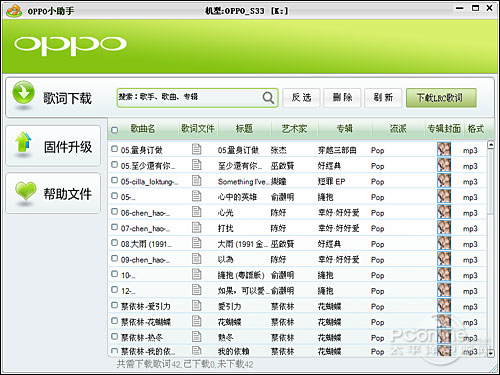Click lyrics file icon for 05-cilla_loktung

197,180
